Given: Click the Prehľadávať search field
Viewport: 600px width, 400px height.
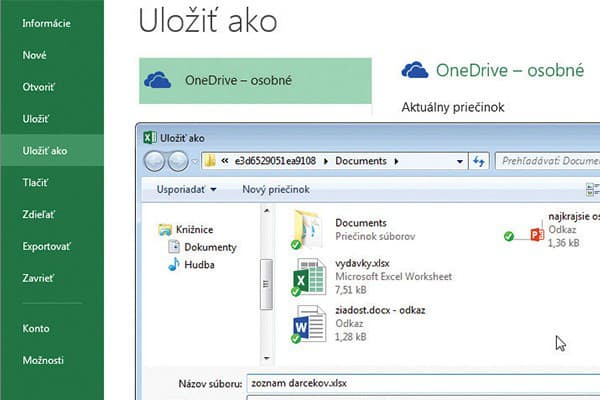Looking at the screenshot, I should pos(548,161).
